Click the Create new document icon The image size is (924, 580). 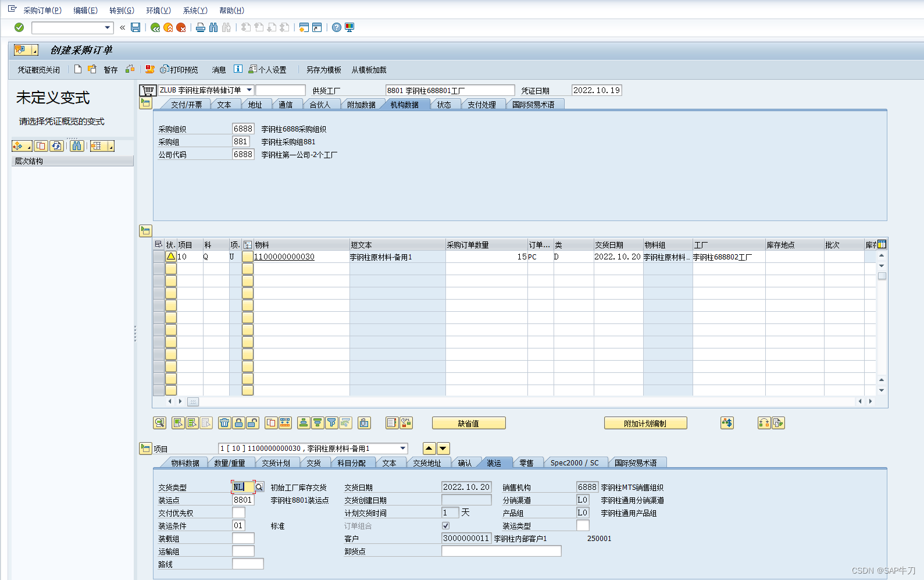[78, 69]
